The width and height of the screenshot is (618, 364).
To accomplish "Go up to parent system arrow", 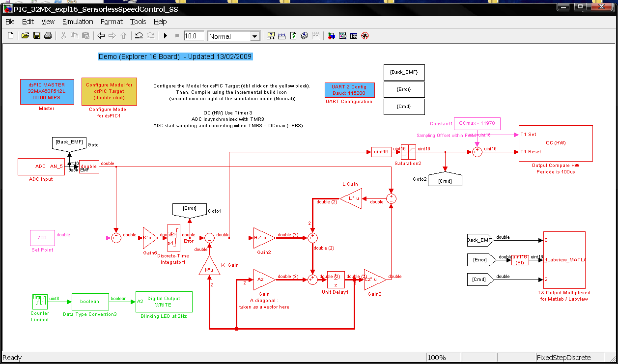I will coord(123,36).
